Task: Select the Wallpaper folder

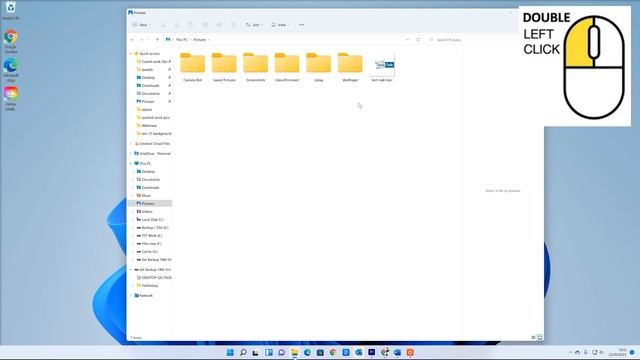Action: [350, 67]
